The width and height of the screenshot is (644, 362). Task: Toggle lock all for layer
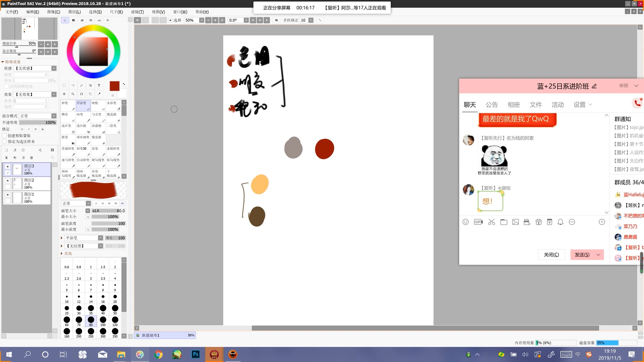[x=42, y=129]
